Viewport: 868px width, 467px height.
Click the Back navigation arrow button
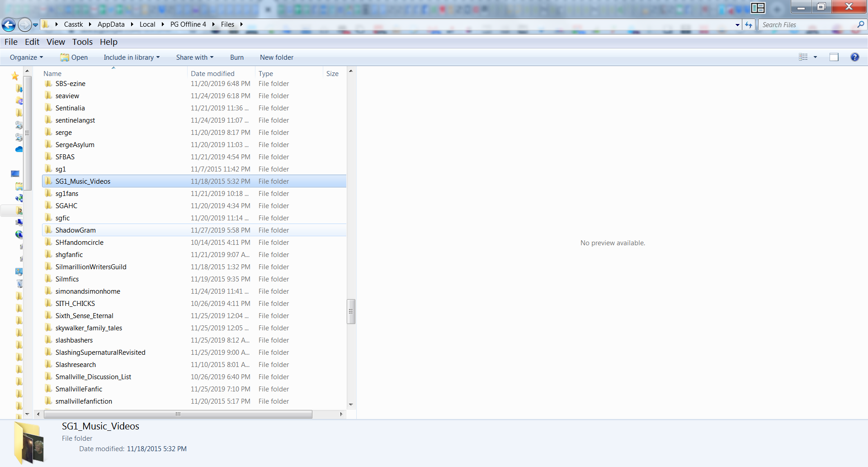point(9,25)
